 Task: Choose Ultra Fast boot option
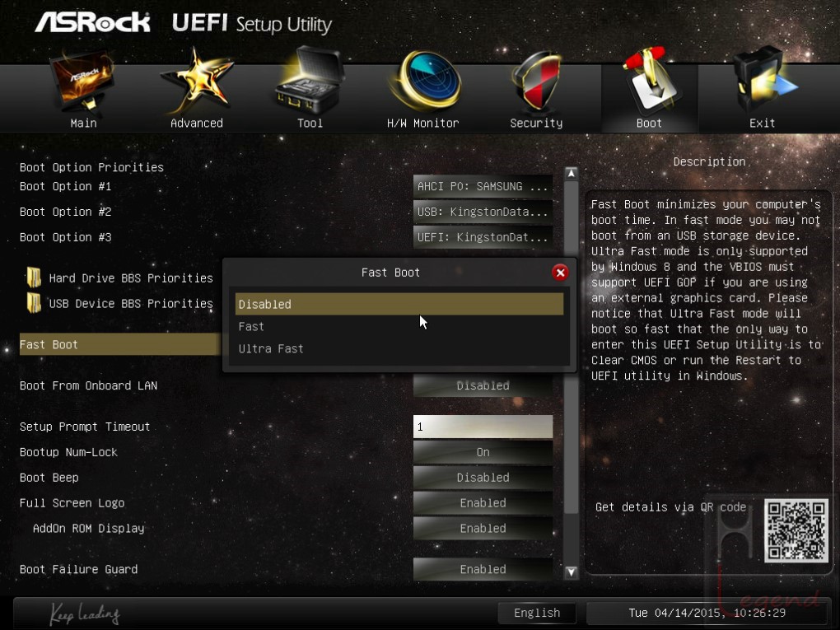(399, 348)
